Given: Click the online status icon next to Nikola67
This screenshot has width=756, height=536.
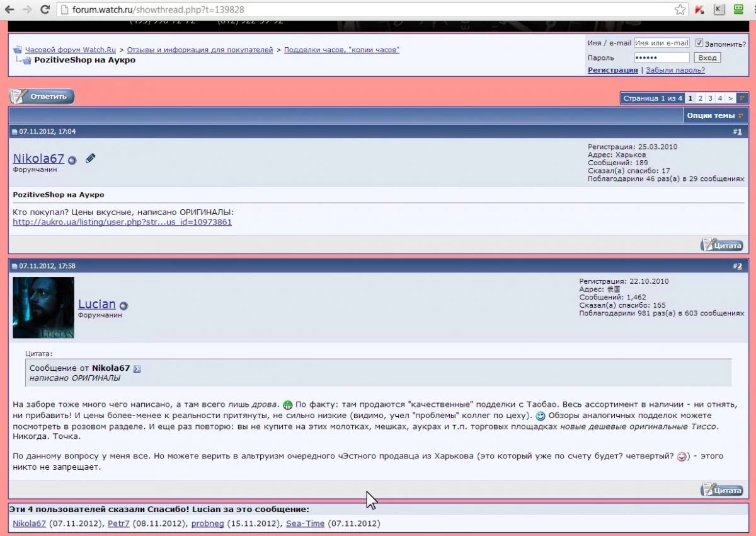Looking at the screenshot, I should tap(72, 160).
